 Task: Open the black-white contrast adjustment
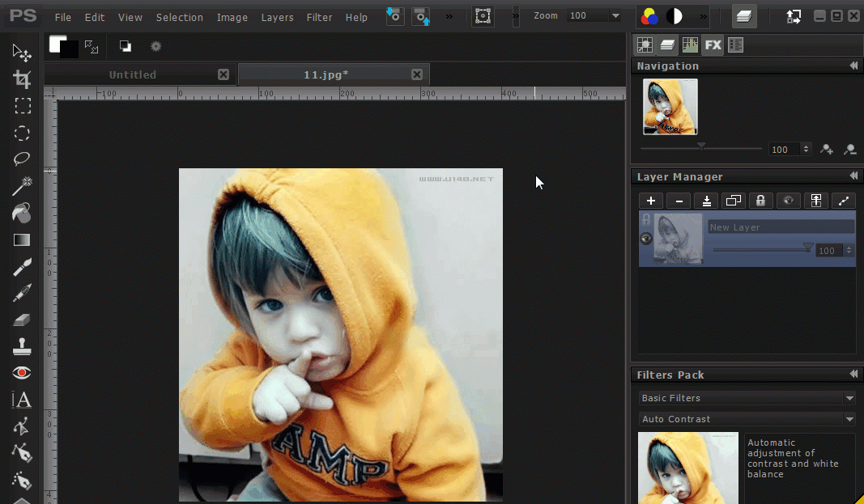(674, 16)
